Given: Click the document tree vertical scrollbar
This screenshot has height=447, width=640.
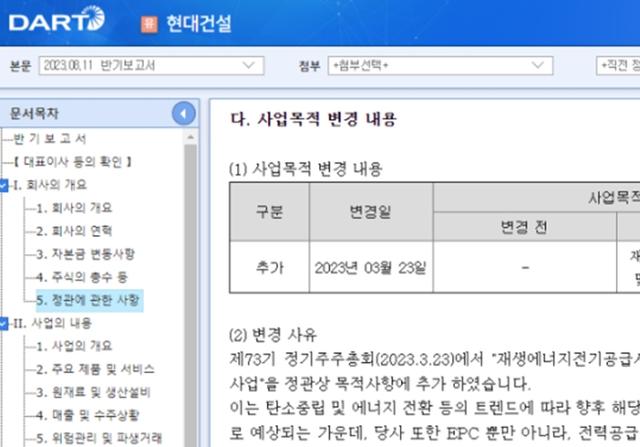Looking at the screenshot, I should (190, 294).
